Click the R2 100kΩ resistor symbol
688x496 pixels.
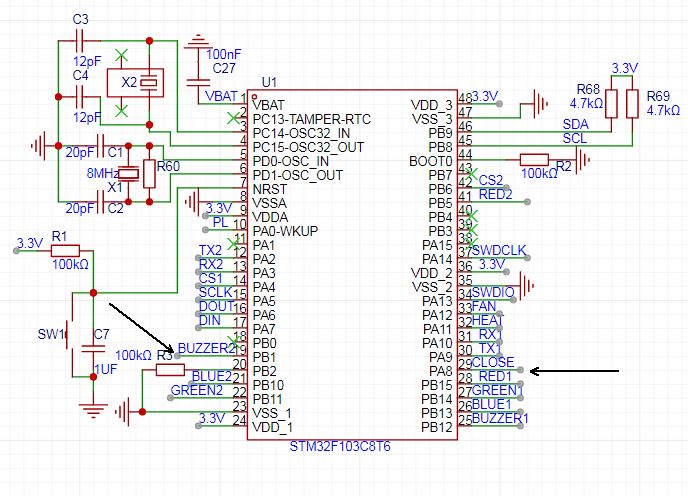(534, 160)
